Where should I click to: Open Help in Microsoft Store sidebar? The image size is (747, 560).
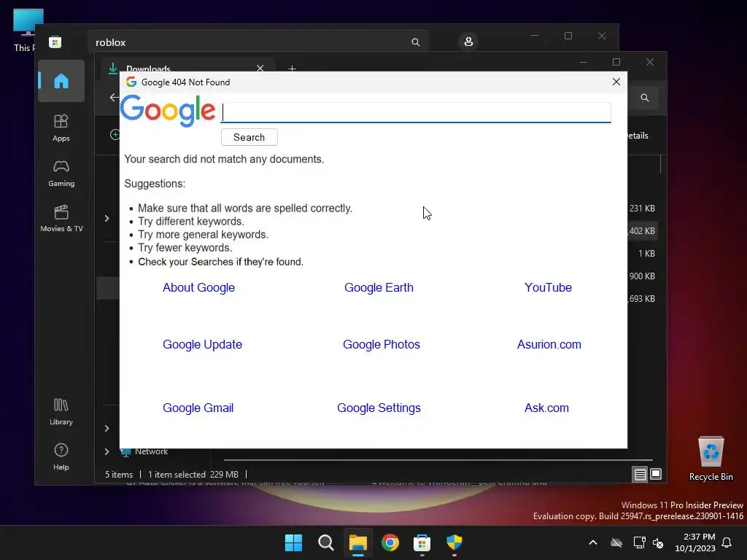click(x=61, y=457)
